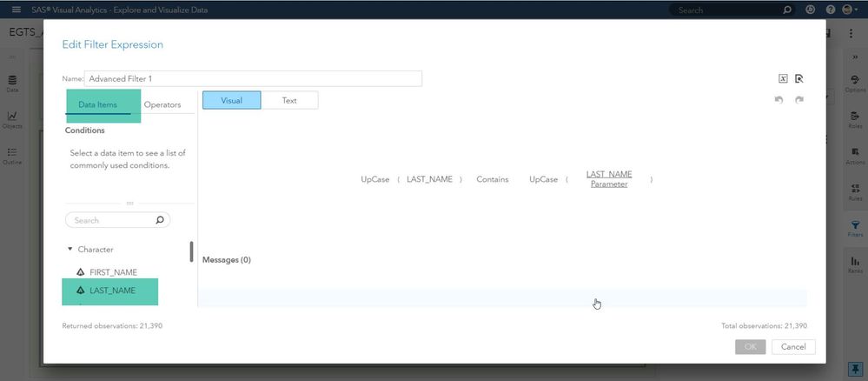Image resolution: width=868 pixels, height=381 pixels.
Task: Click the preview result icon in dialog
Action: (798, 79)
